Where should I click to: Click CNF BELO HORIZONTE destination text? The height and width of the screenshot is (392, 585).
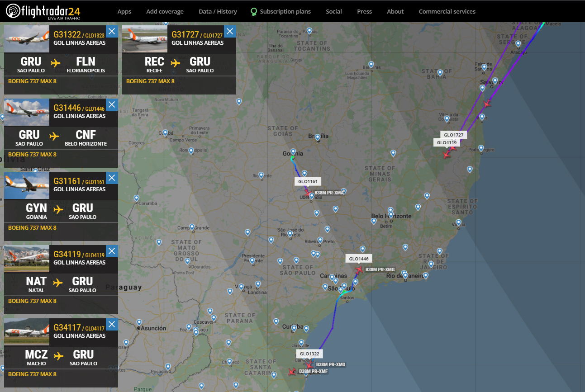(x=86, y=137)
